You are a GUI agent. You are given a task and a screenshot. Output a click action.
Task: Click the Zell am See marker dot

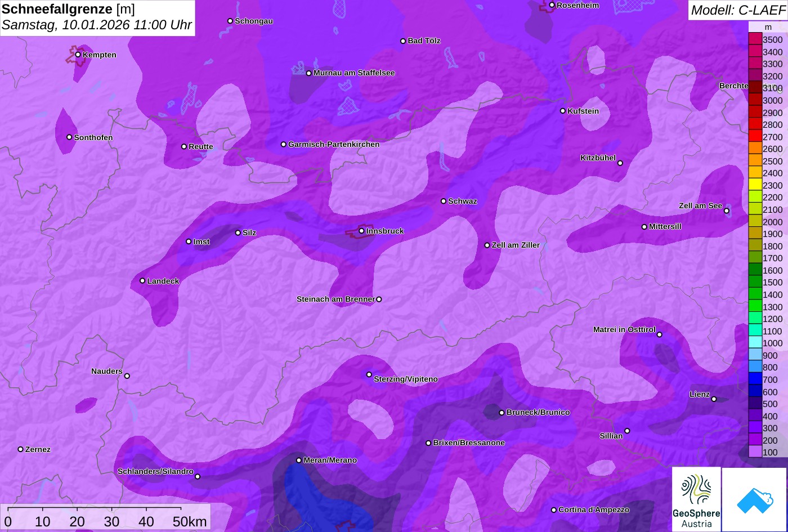727,211
